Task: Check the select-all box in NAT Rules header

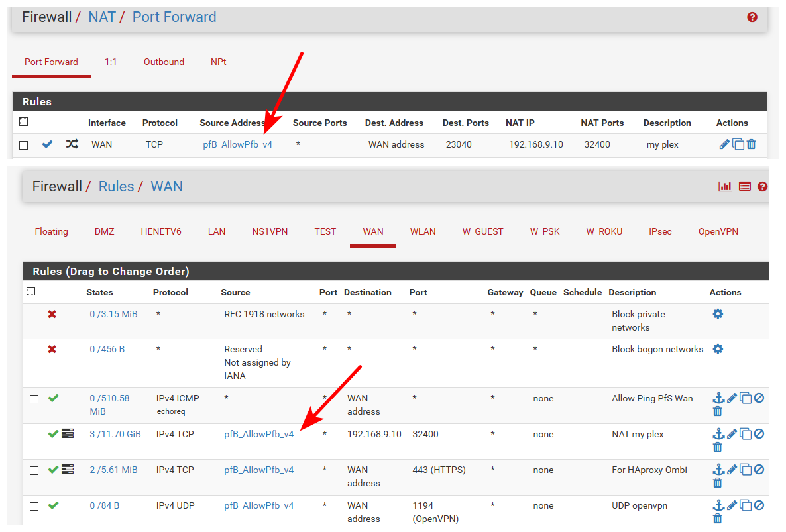Action: pos(24,122)
